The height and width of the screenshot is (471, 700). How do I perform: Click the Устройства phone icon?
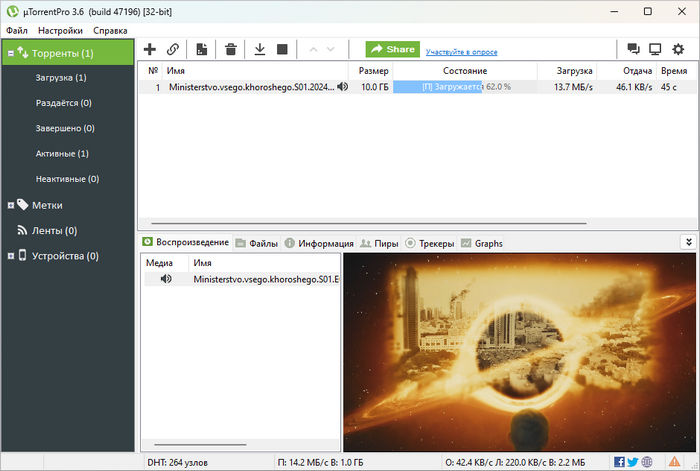pyautogui.click(x=22, y=255)
